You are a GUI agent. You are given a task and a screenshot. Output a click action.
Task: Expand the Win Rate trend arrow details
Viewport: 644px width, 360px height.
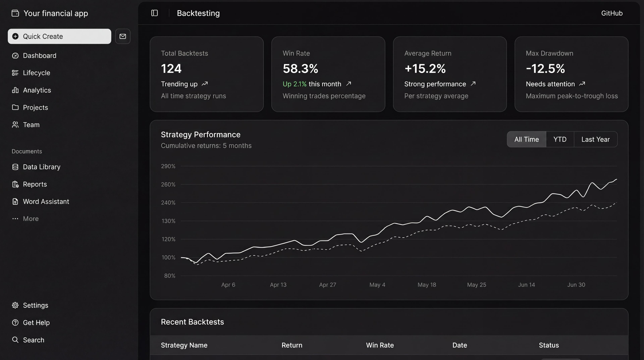coord(349,84)
